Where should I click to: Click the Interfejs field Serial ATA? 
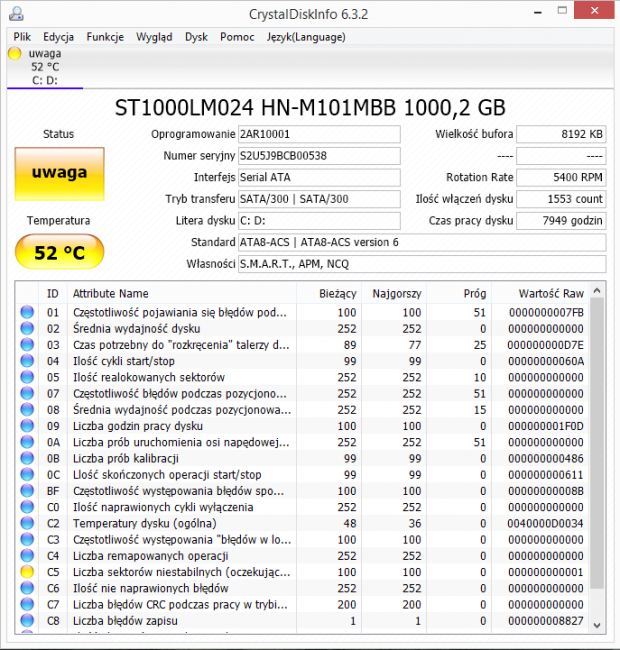click(x=319, y=177)
